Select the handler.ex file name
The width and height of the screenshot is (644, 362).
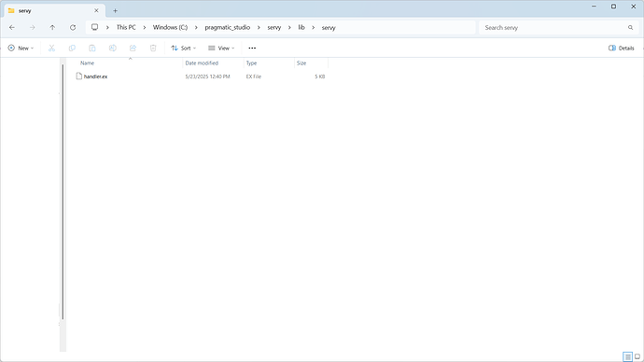(x=96, y=77)
